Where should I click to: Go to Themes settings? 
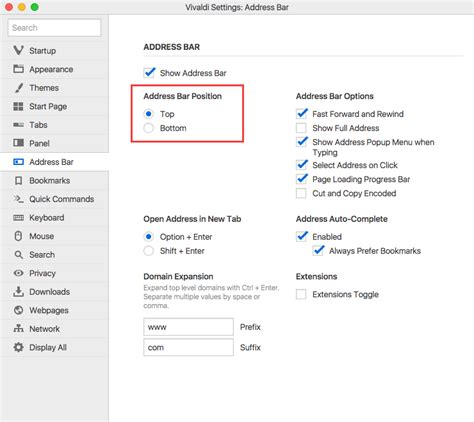pyautogui.click(x=44, y=88)
